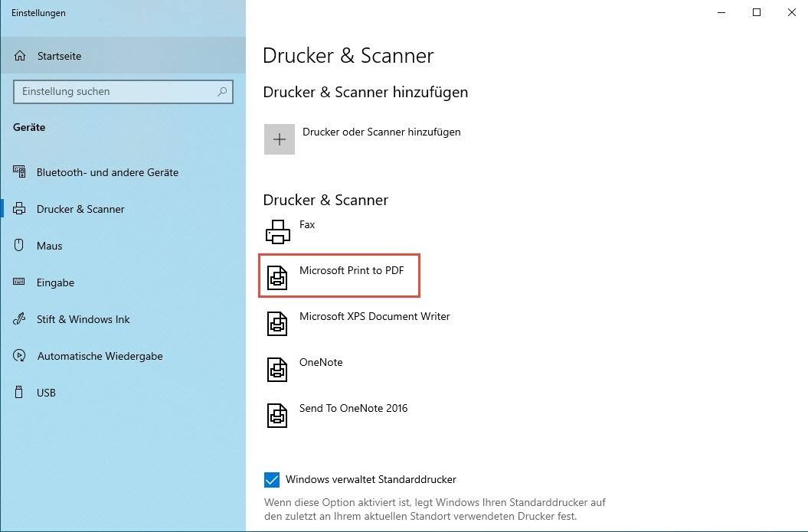Open Automatische Wiedergabe settings

point(100,356)
